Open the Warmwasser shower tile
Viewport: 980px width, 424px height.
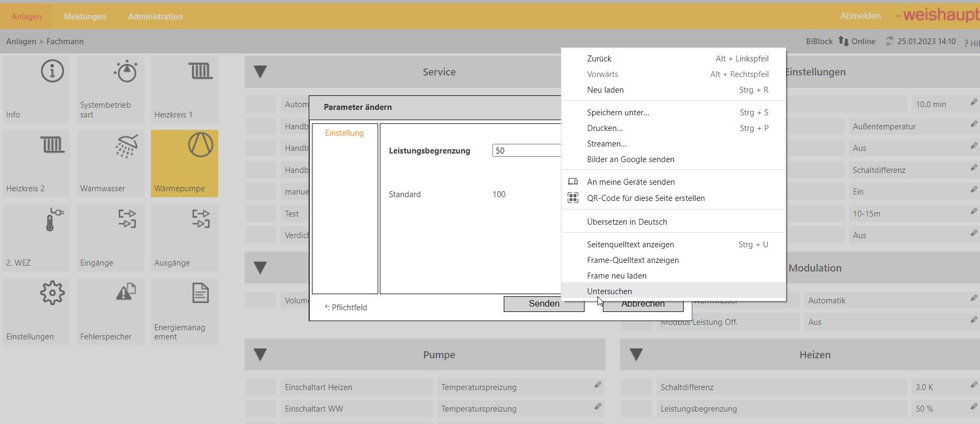click(110, 163)
